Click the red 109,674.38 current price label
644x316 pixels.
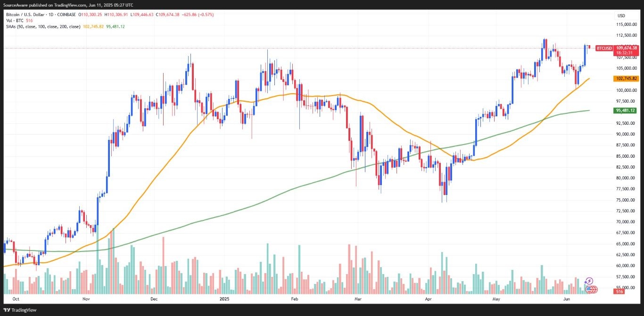coord(627,48)
